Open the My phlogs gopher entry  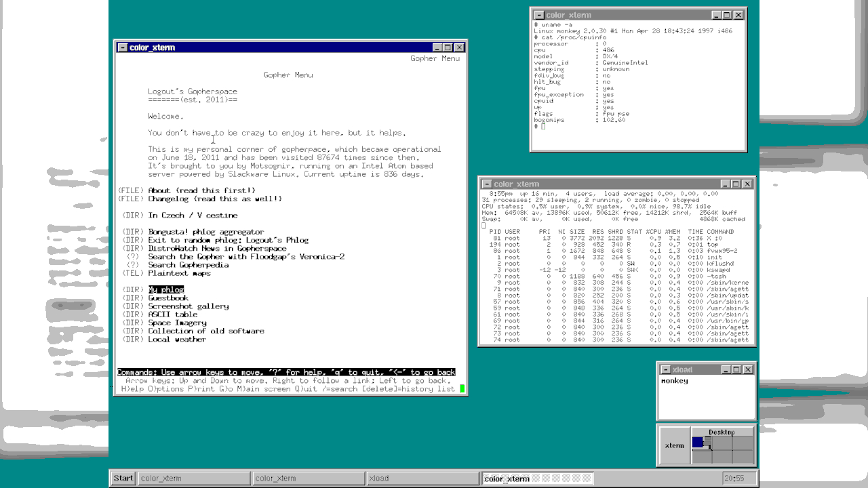[x=165, y=289]
